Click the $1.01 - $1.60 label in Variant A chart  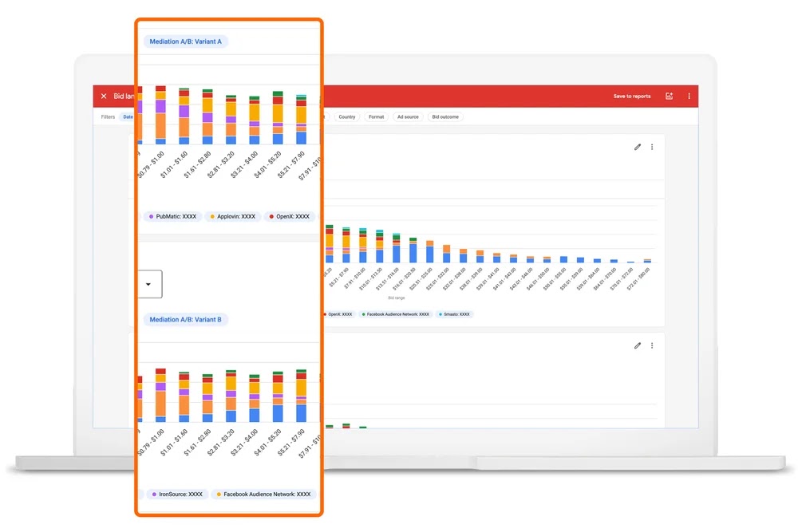174,165
